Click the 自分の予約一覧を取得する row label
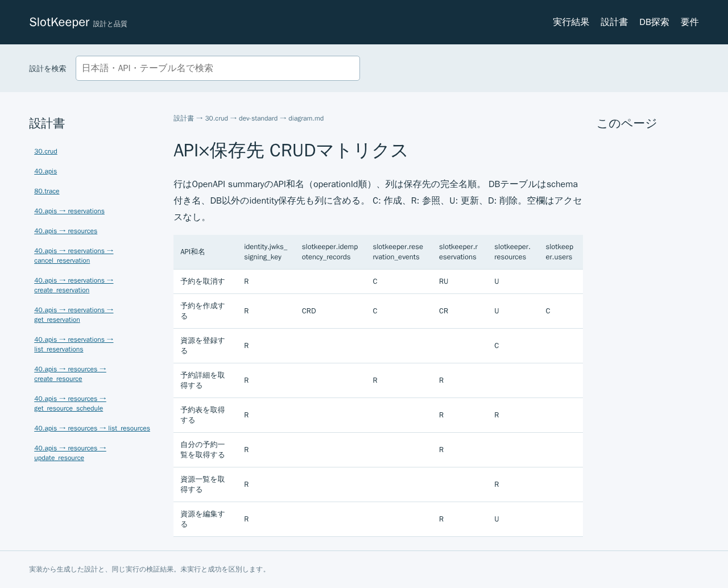The height and width of the screenshot is (588, 728). (202, 450)
